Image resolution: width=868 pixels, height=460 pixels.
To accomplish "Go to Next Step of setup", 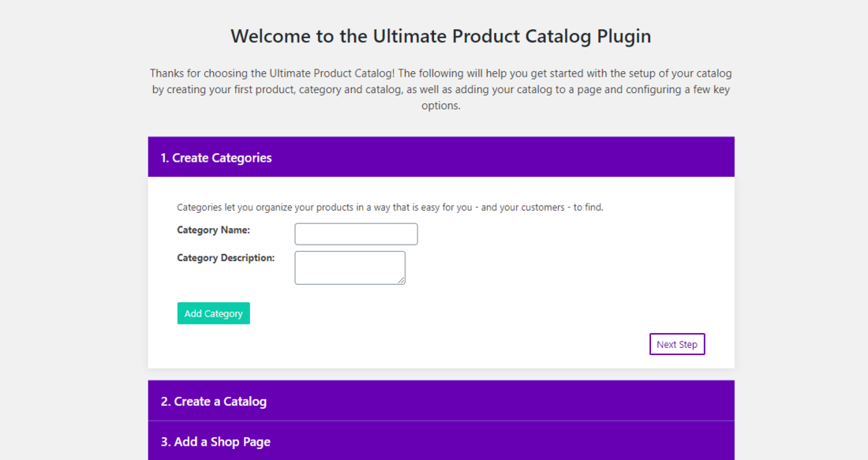I will 677,345.
